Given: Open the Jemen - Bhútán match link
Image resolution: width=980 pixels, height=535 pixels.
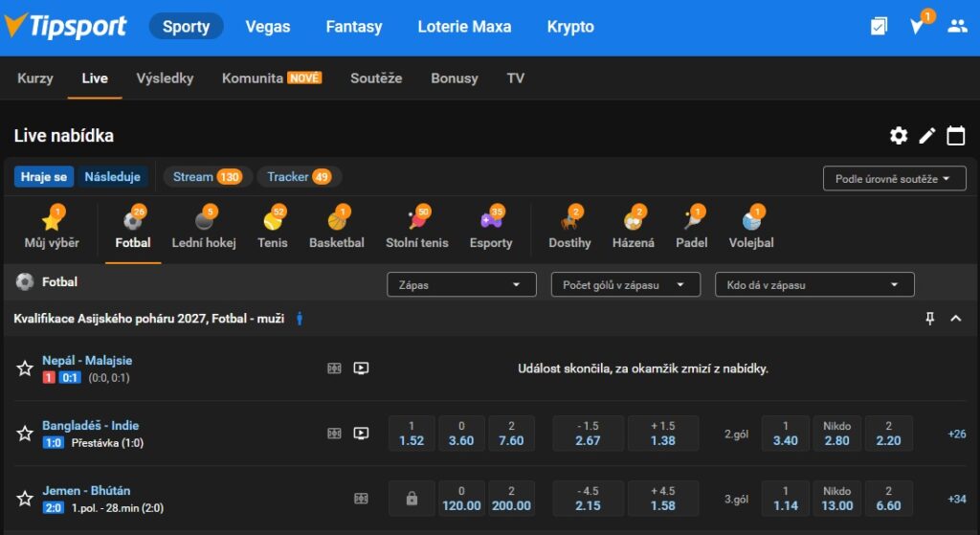Looking at the screenshot, I should coord(87,491).
